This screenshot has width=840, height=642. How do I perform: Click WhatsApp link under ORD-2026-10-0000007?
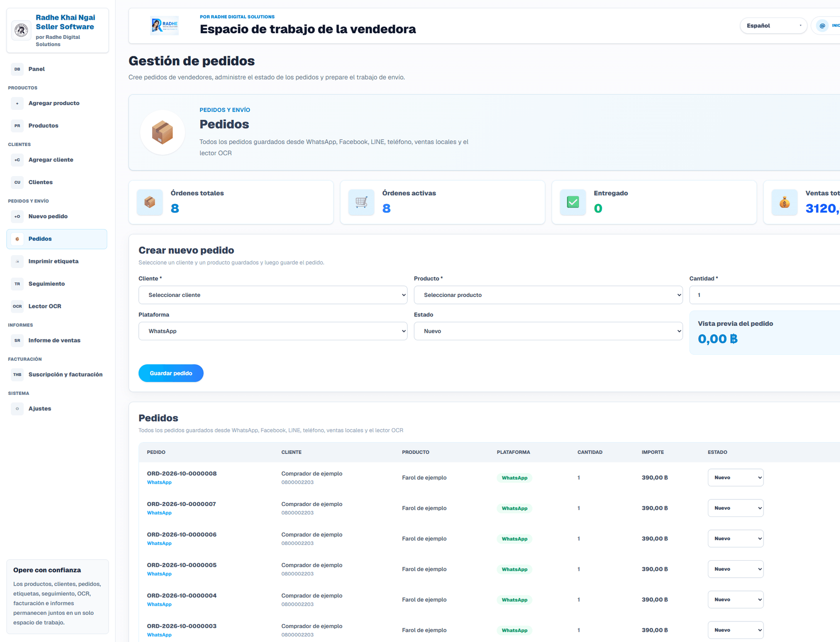click(x=159, y=513)
